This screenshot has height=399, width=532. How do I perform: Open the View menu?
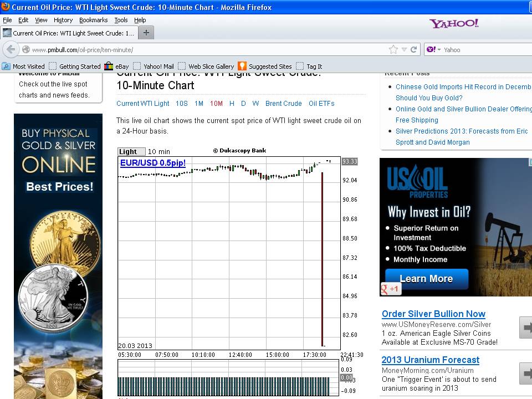[41, 20]
